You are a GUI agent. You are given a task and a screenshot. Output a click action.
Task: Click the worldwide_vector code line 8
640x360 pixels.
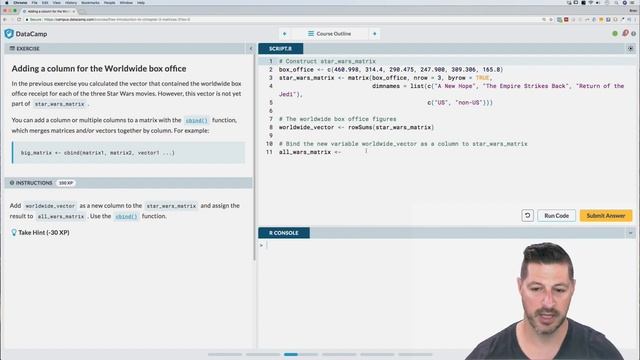(x=356, y=127)
